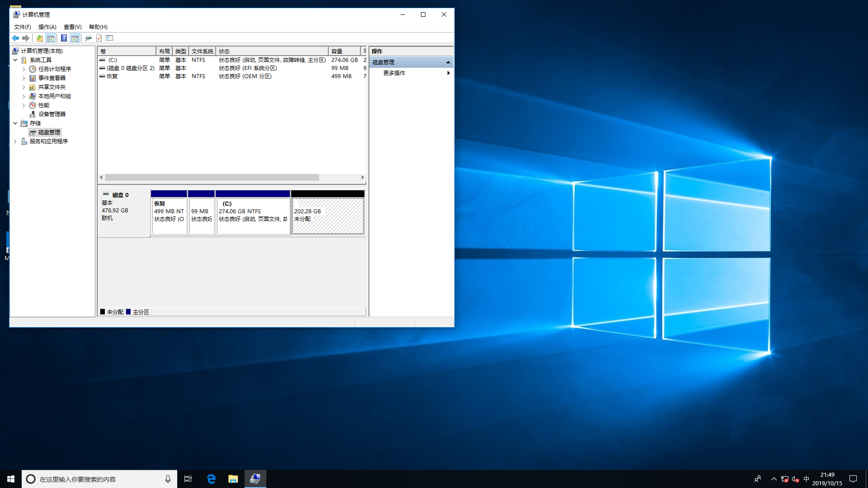Screen dimensions: 868x488
Task: Sort by the 文件系统 column header
Action: click(x=202, y=51)
